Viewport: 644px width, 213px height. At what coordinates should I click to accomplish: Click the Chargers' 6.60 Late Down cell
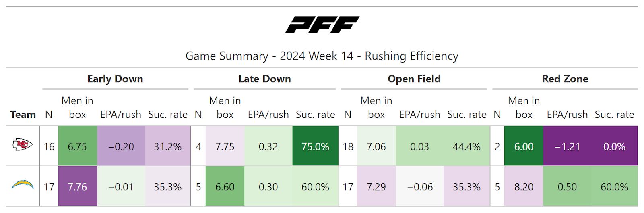click(225, 187)
